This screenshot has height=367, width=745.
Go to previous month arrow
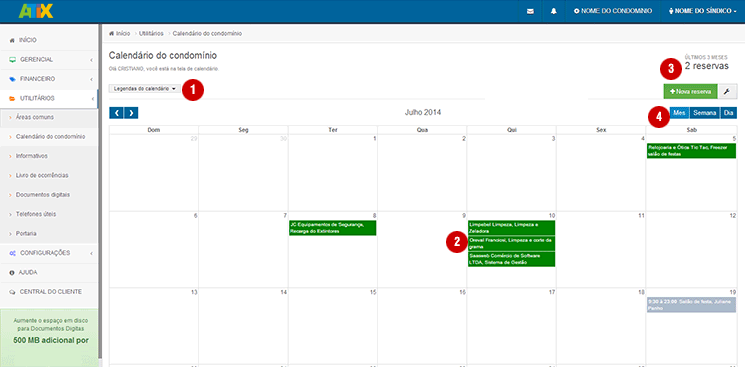[x=116, y=113]
